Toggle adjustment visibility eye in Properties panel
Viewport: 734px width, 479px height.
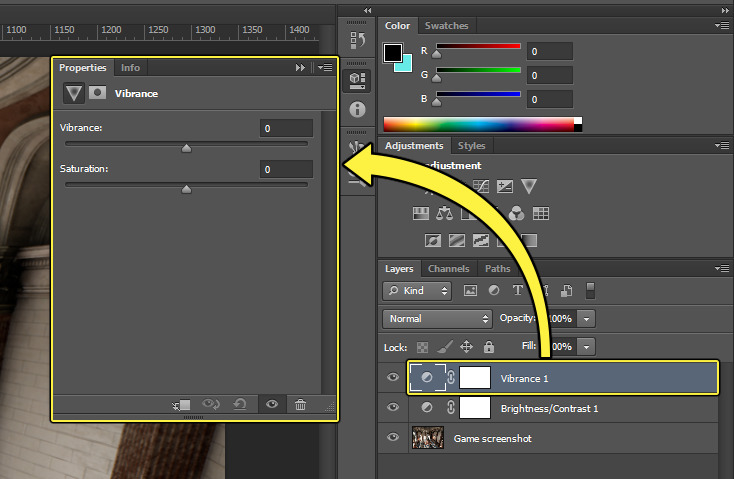(x=271, y=404)
